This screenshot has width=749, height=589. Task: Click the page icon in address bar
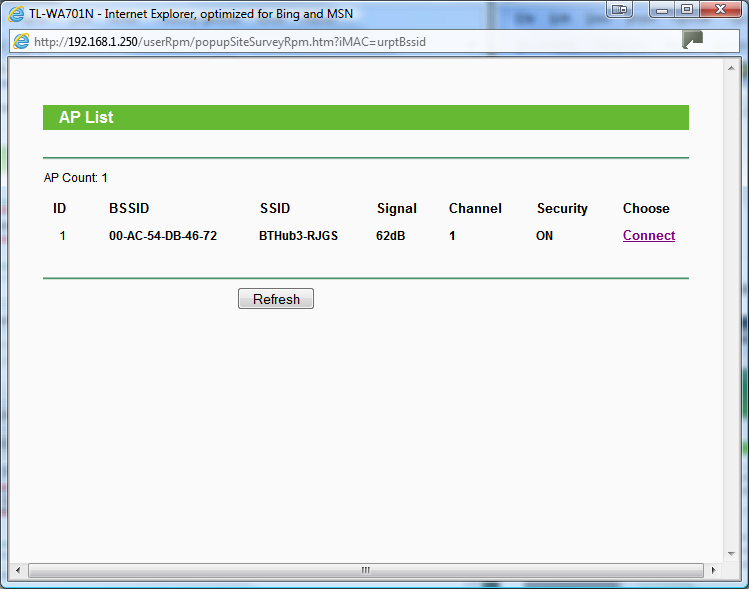click(21, 42)
